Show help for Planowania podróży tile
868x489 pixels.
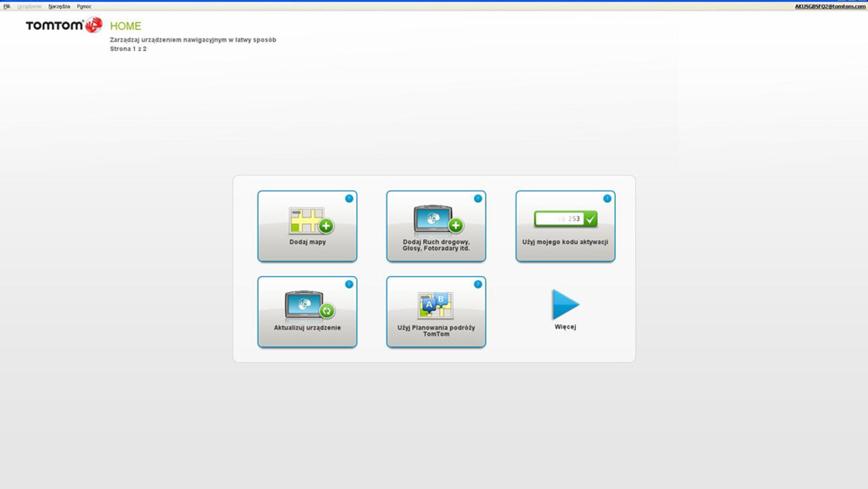pyautogui.click(x=478, y=284)
